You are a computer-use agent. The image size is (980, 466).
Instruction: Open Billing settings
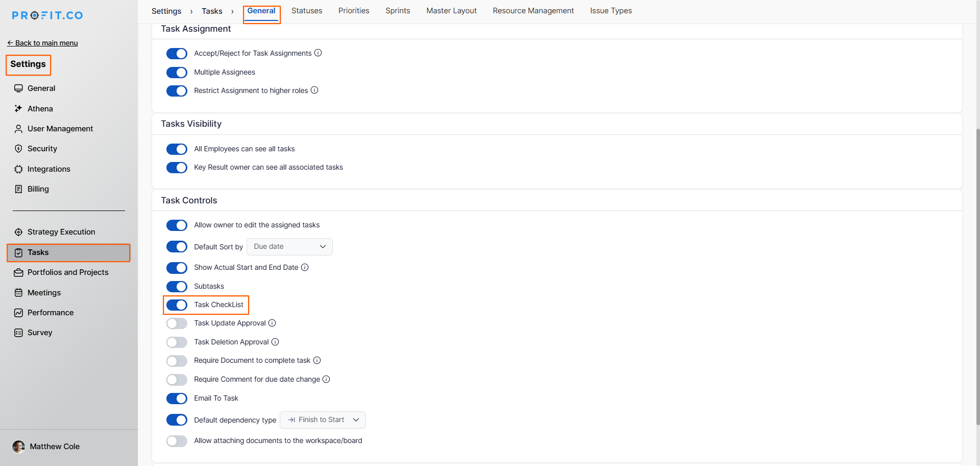click(x=38, y=189)
